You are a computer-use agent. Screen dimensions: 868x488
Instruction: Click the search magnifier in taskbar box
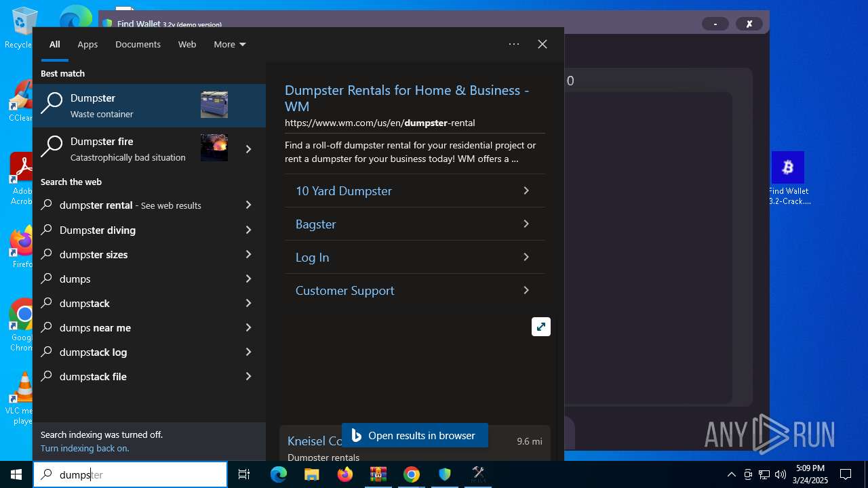[46, 474]
